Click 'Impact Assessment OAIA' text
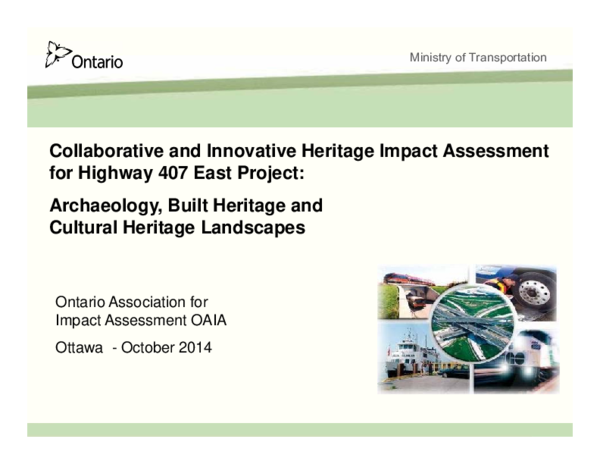Screen dimensions: 600x464 pyautogui.click(x=141, y=320)
